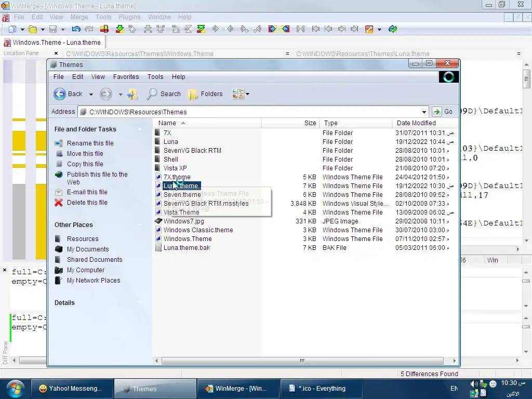532x399 pixels.
Task: Click the volume speaker icon in the system tray
Action: (x=474, y=384)
